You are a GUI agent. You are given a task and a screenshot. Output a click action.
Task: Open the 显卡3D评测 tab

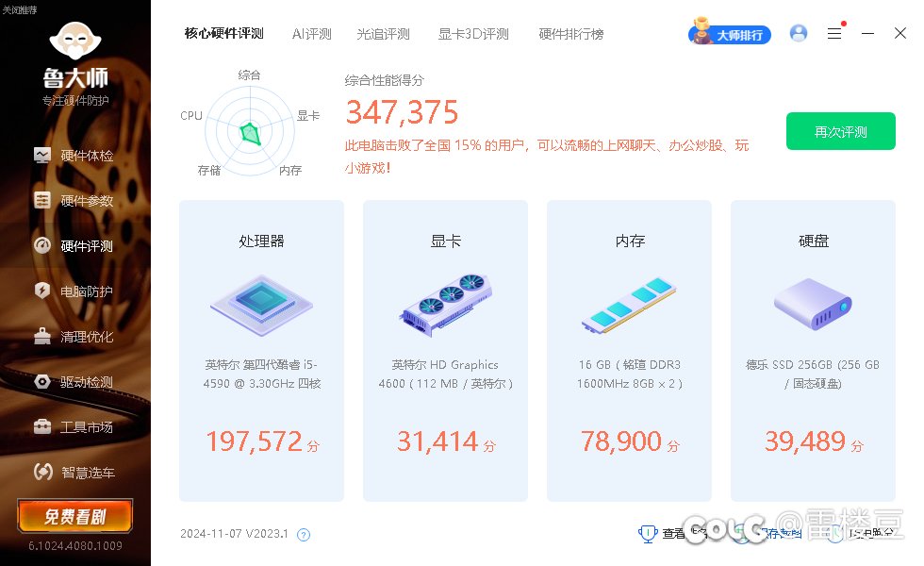tap(473, 34)
